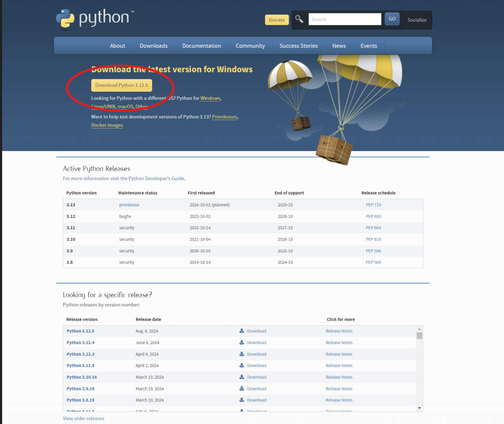Click the releases list scroll-up arrow
The width and height of the screenshot is (504, 424).
(x=419, y=329)
